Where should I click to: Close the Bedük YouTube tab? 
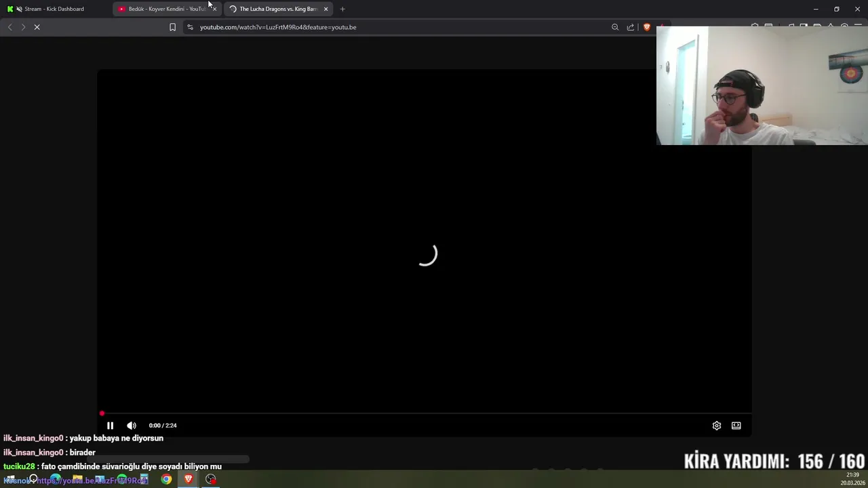[214, 9]
